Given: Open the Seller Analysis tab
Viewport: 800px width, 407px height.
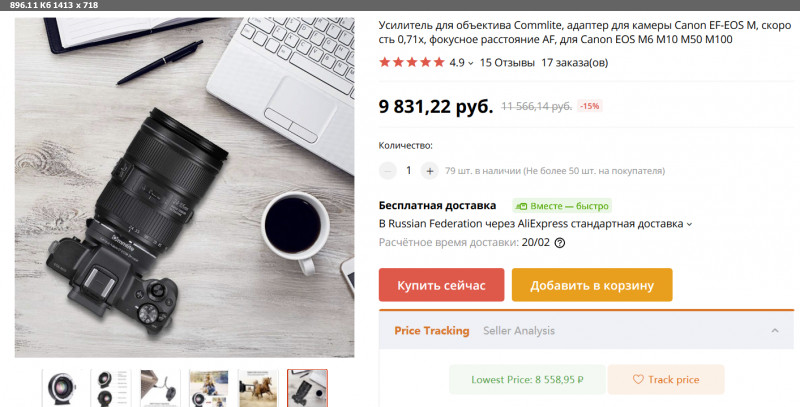Looking at the screenshot, I should click(x=519, y=330).
